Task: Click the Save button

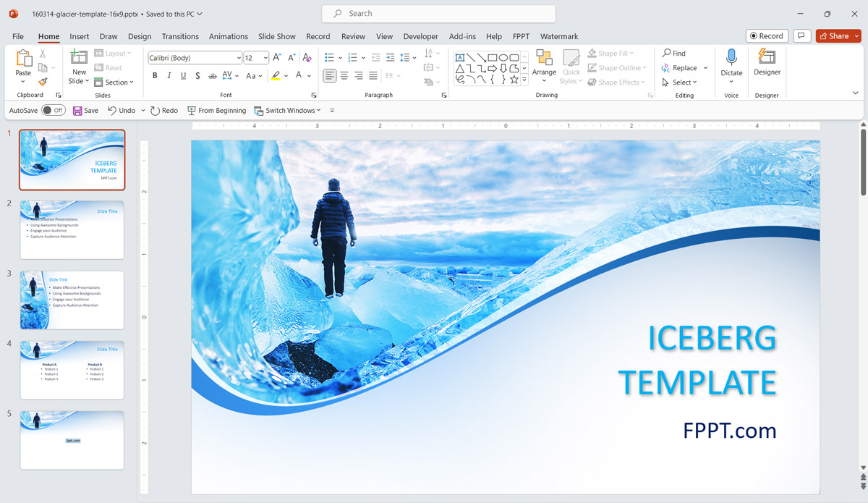Action: (85, 110)
